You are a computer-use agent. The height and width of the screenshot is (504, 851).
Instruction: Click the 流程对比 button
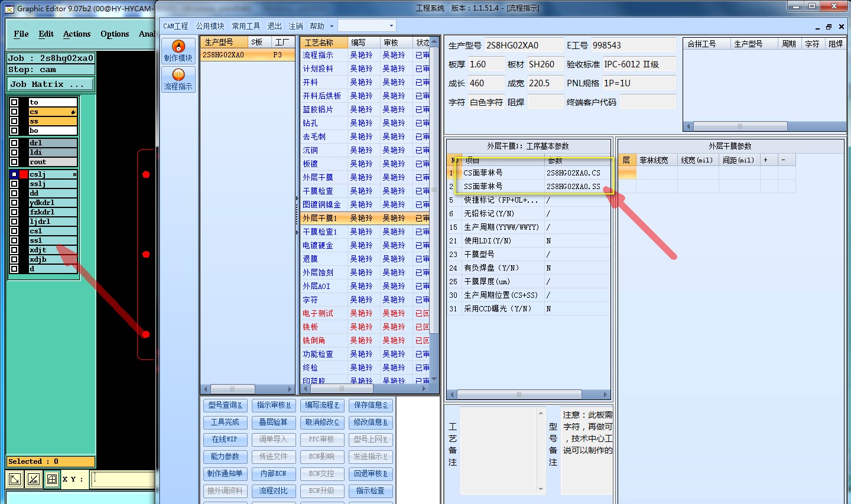pyautogui.click(x=274, y=491)
